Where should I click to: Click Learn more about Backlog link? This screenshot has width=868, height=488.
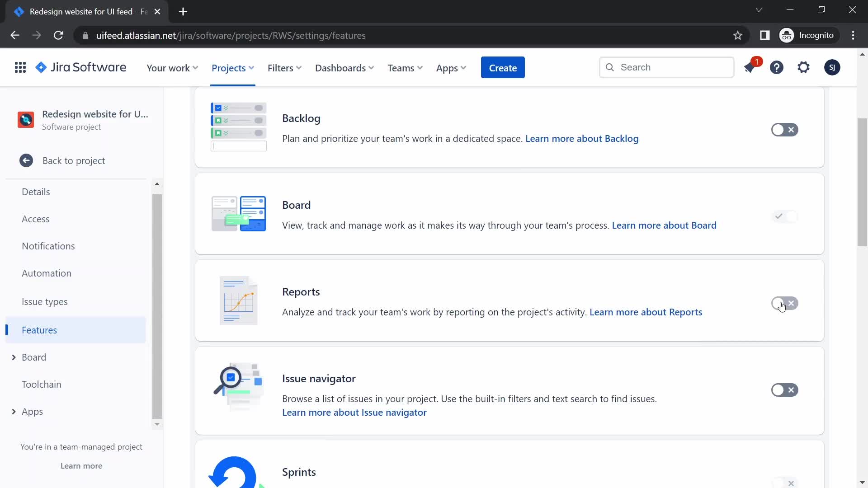pos(582,138)
